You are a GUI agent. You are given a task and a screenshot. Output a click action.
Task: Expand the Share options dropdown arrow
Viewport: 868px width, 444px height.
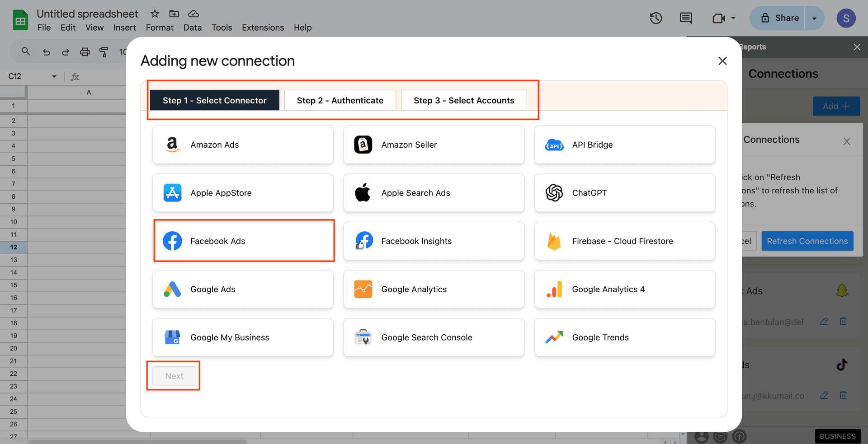(814, 18)
